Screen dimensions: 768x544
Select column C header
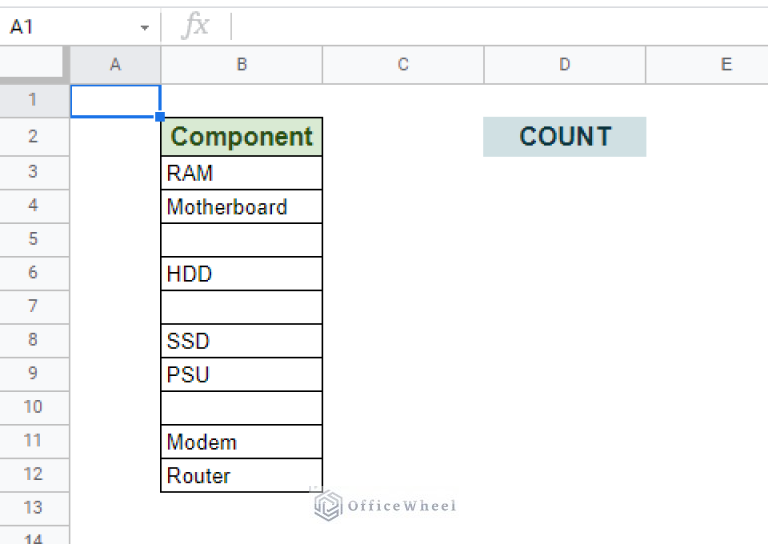403,65
